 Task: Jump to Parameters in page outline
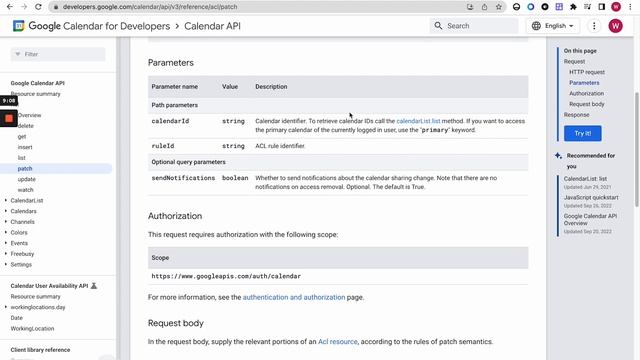point(584,83)
